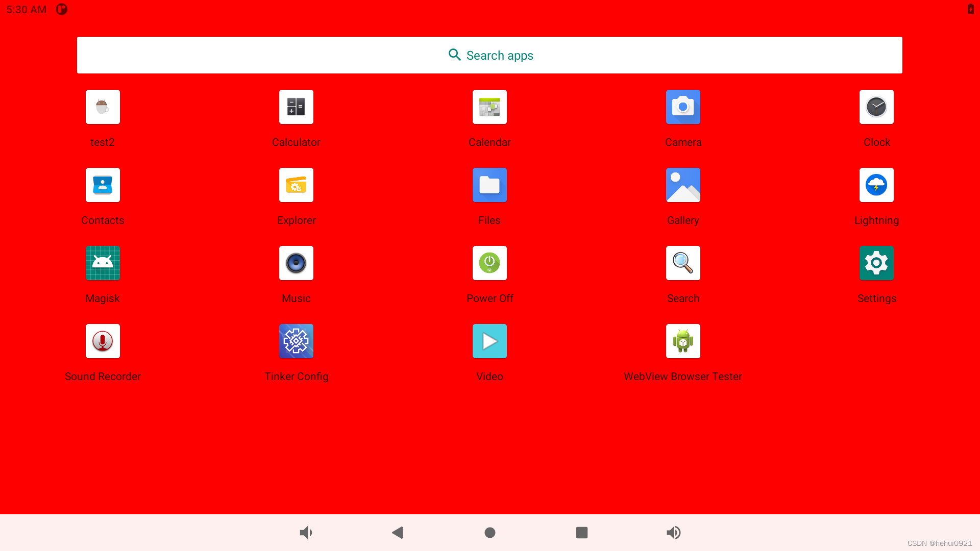
Task: Open the Files app
Action: click(x=490, y=185)
